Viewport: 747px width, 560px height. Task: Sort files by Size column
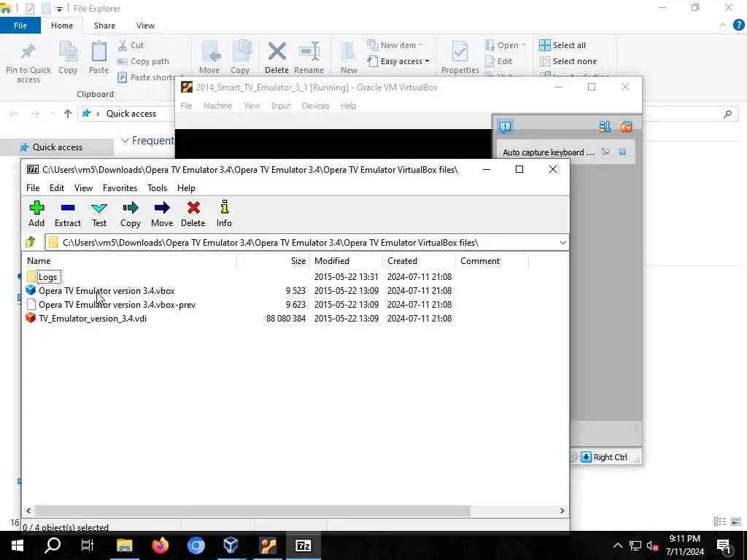coord(274,261)
